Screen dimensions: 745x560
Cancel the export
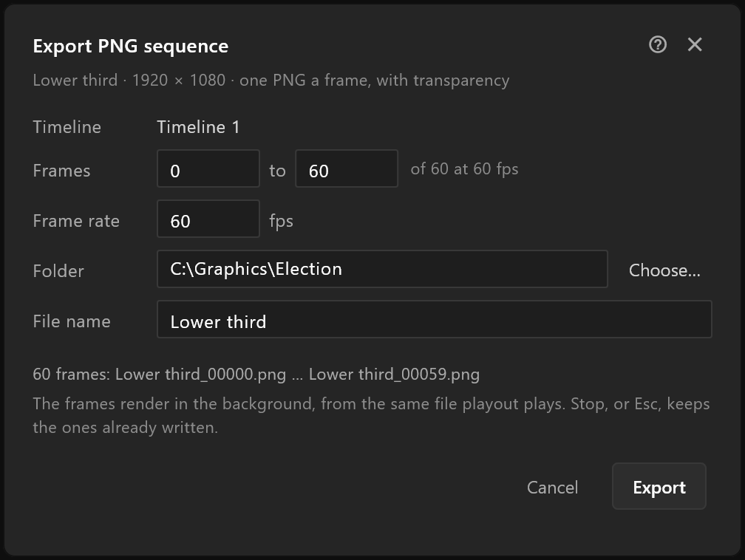[552, 488]
